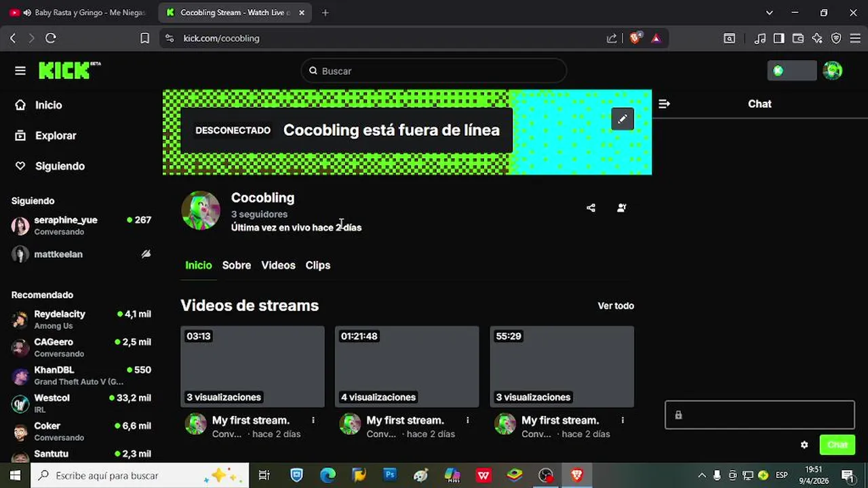
Task: Click the share page icon in address bar
Action: [x=612, y=39]
